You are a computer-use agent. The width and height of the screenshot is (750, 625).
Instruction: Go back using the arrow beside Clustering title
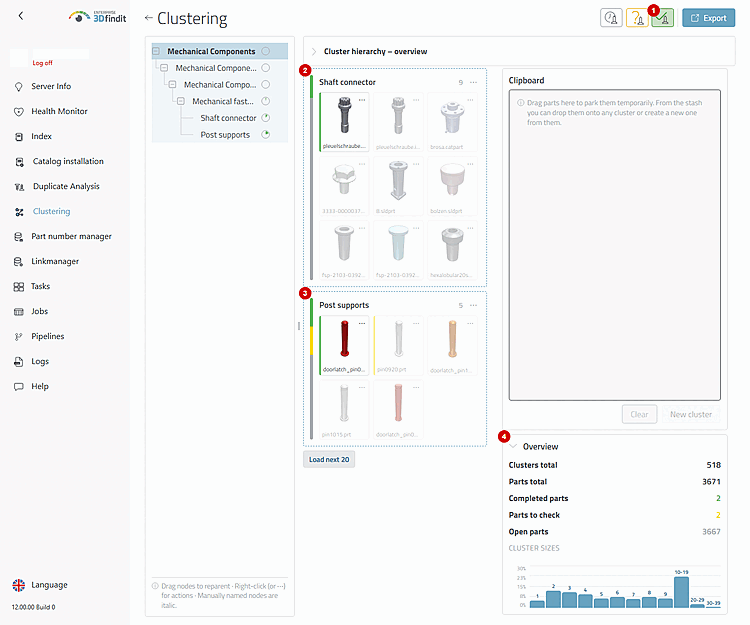point(149,18)
